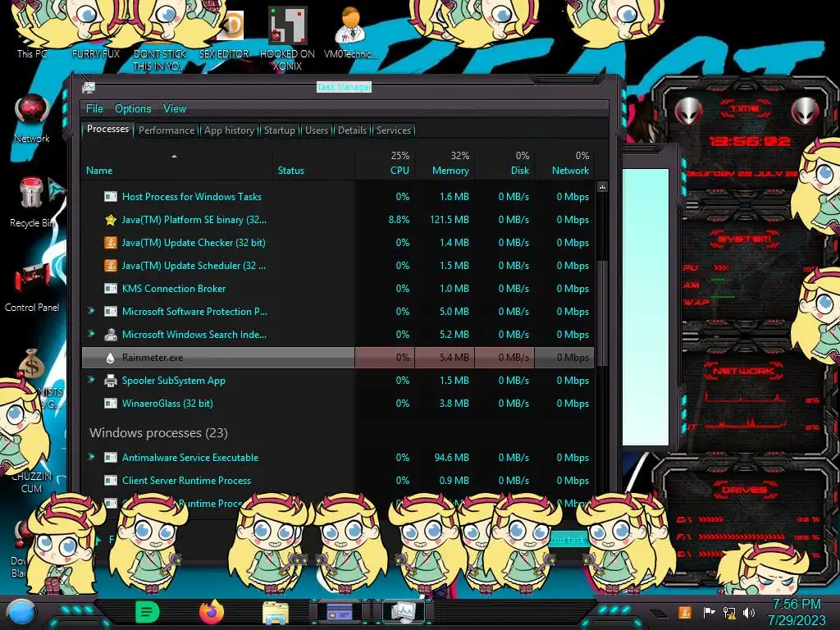The image size is (840, 630).
Task: Expand Antimalware Service Executable entry
Action: click(x=91, y=457)
